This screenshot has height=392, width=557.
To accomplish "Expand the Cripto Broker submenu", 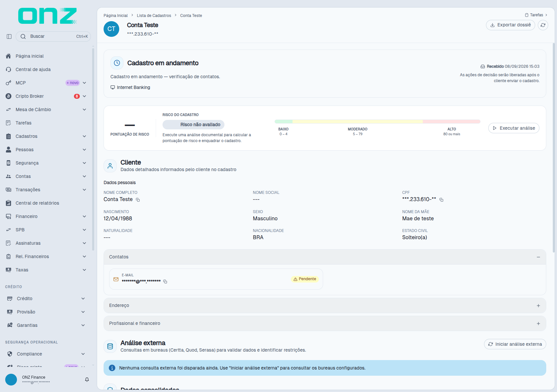I will pos(84,96).
